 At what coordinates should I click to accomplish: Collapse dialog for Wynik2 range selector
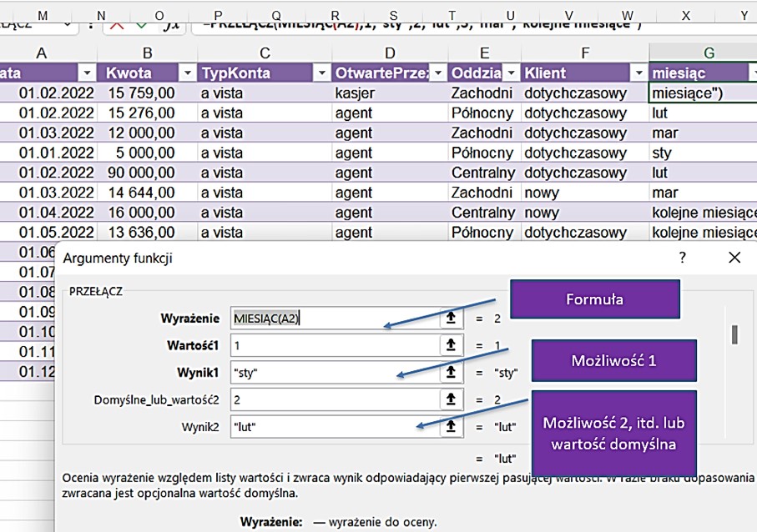point(451,426)
